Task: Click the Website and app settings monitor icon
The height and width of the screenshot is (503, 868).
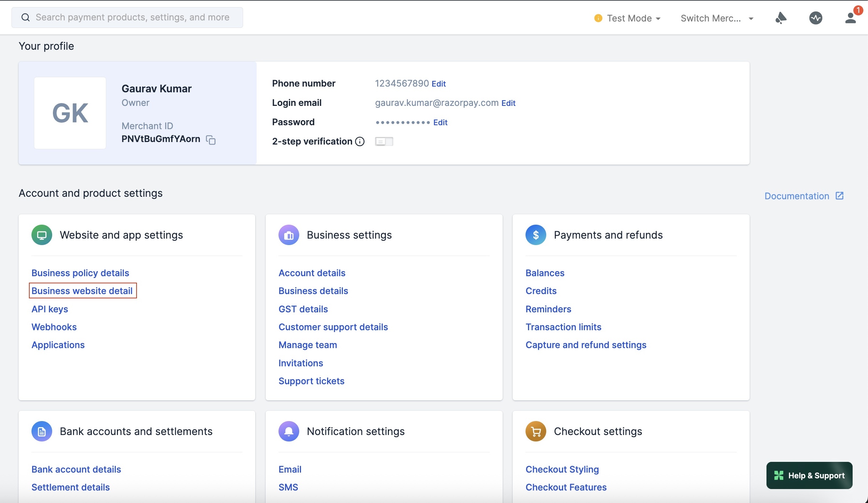Action: click(x=42, y=235)
